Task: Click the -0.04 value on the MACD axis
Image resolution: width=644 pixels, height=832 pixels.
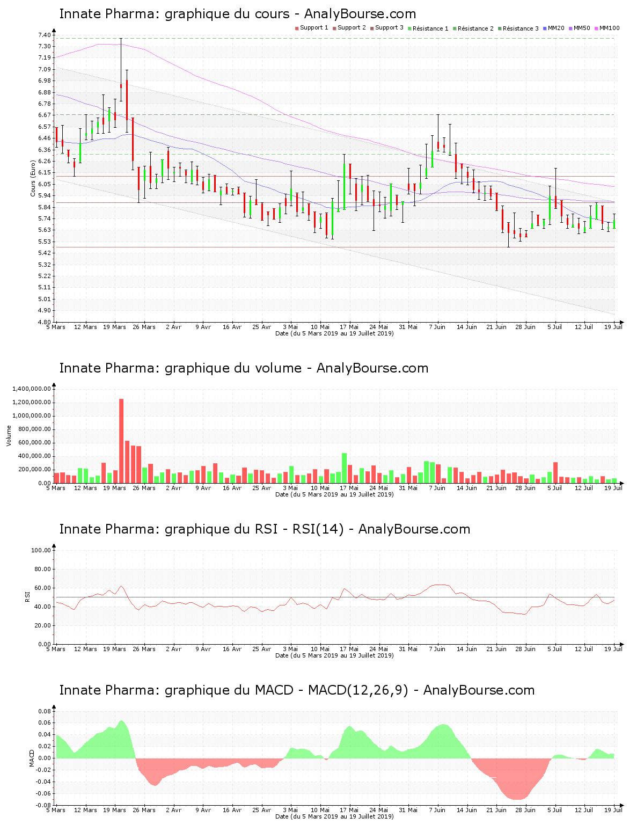Action: pos(43,782)
